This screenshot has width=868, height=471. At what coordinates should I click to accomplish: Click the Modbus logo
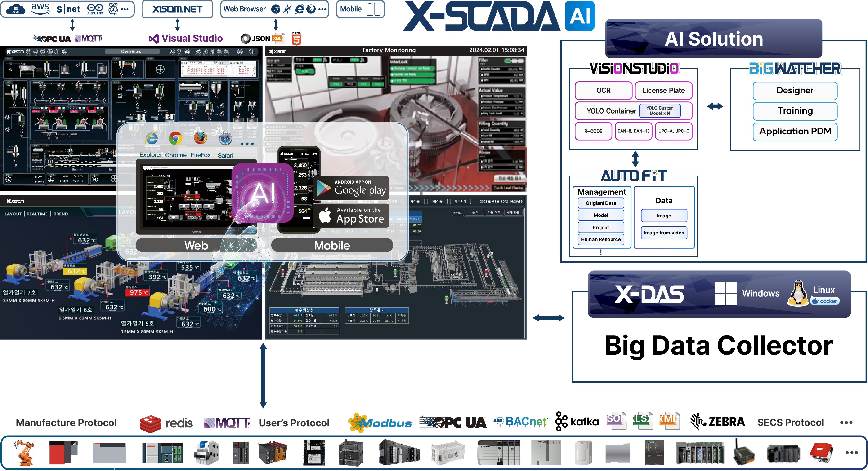pos(380,422)
